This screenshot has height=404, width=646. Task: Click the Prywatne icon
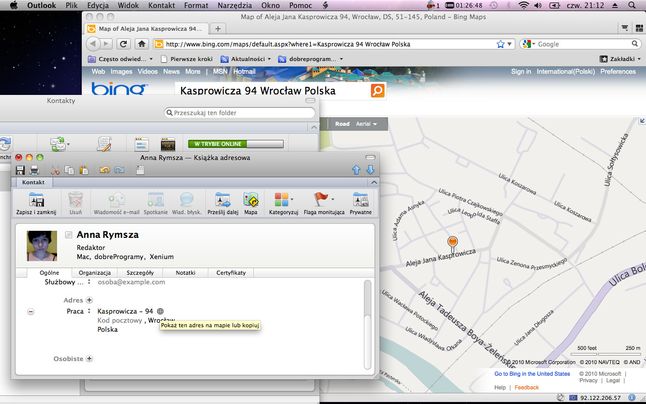click(x=360, y=203)
